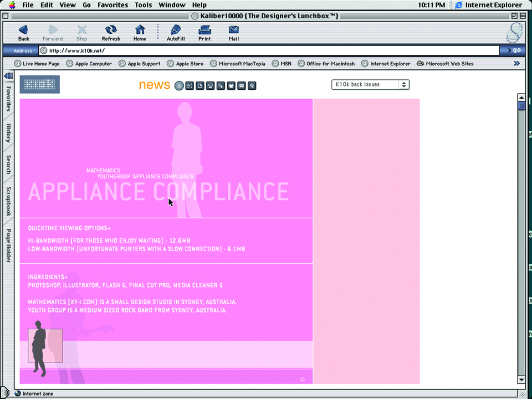Open the Edit menu
532x399 pixels.
click(x=47, y=5)
